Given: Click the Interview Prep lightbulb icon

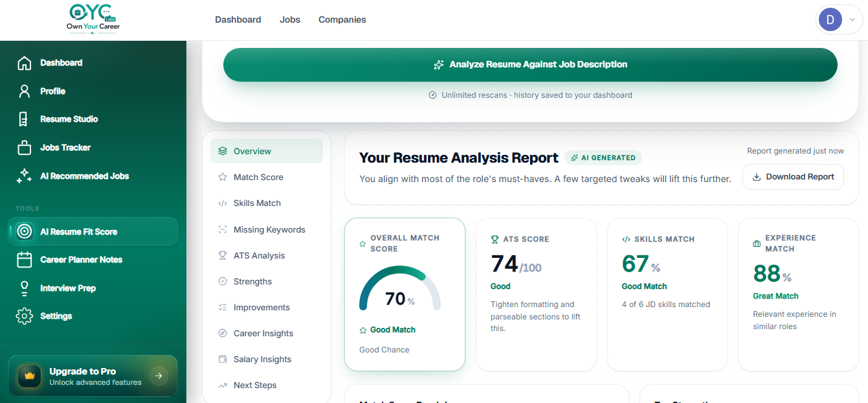Looking at the screenshot, I should (25, 288).
